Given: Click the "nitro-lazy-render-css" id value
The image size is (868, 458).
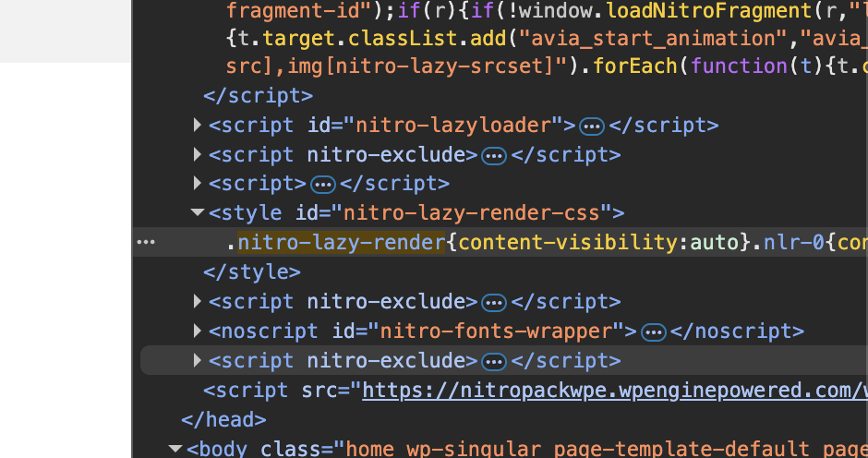Looking at the screenshot, I should pos(472,212).
